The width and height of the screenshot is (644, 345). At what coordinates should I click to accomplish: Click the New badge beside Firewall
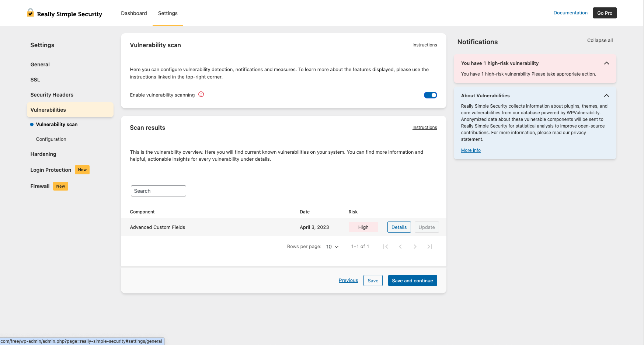coord(60,186)
